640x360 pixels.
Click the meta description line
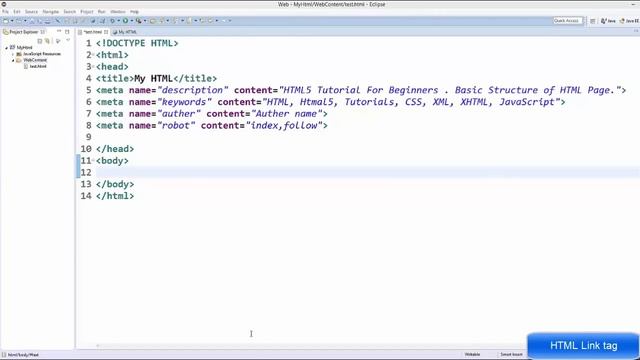pyautogui.click(x=361, y=90)
